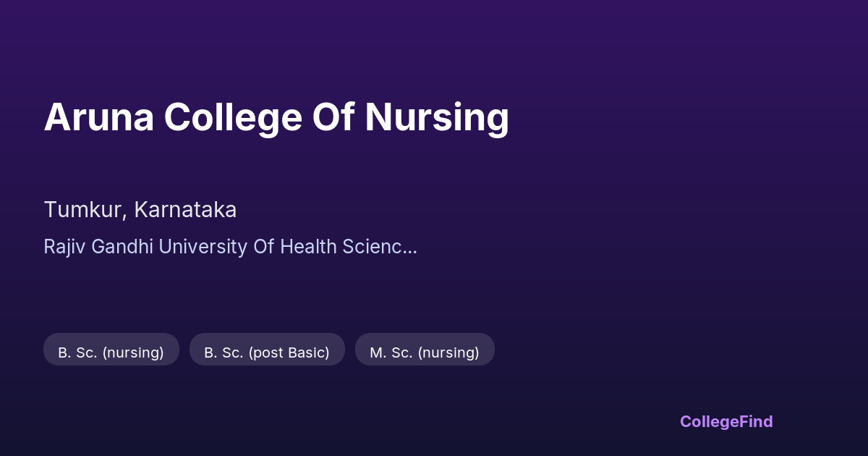Click "Karnataka" in the location line
Screen dimensions: 868x456
[185, 210]
